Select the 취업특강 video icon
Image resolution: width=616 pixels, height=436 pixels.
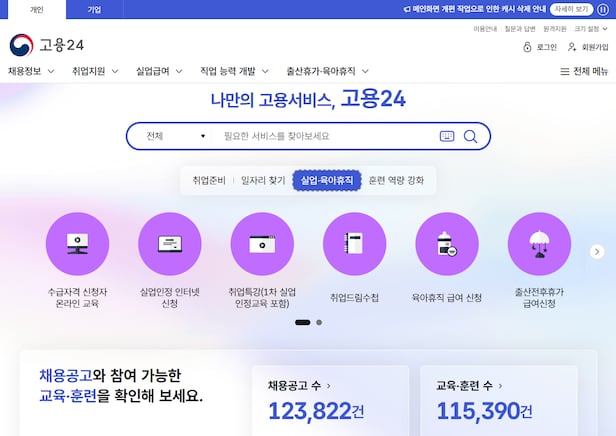(261, 243)
